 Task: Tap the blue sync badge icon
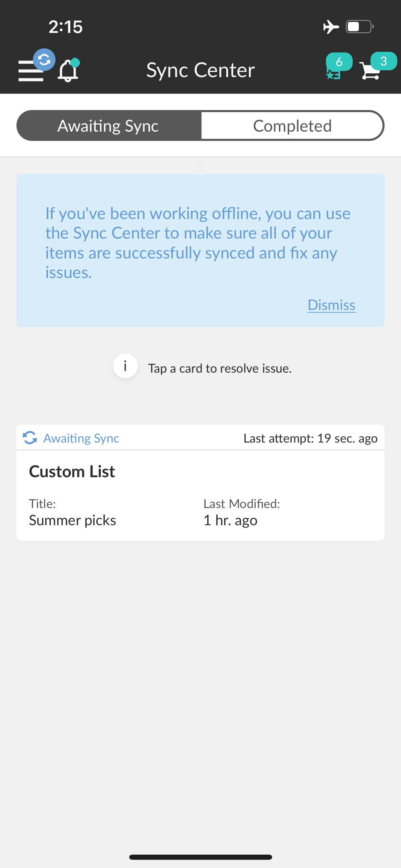[x=44, y=60]
